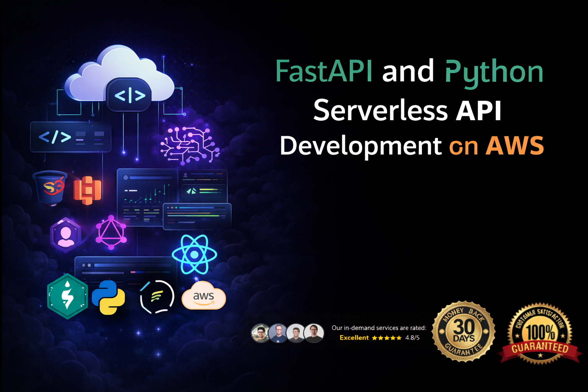The height and width of the screenshot is (392, 588).
Task: Select the dashed circle icon beside Python logo
Action: [157, 297]
